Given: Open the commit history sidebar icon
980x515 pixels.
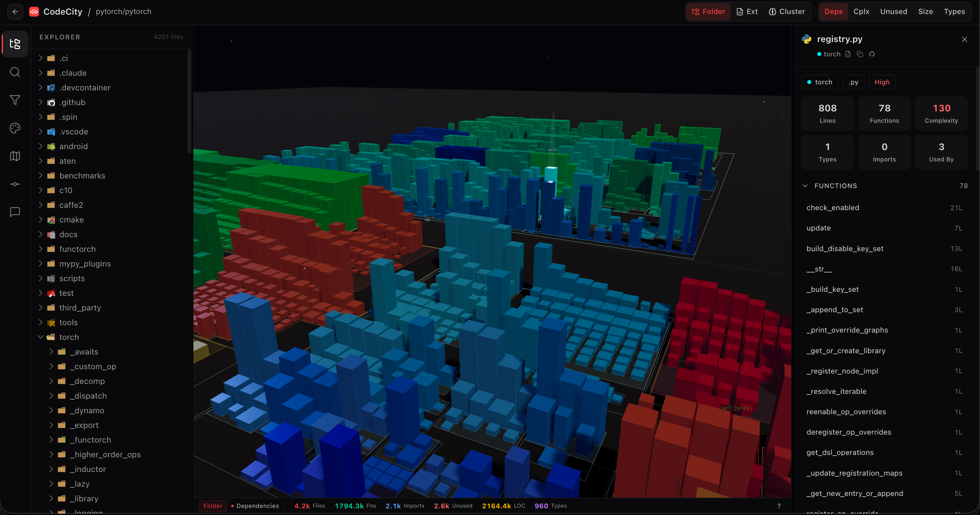Looking at the screenshot, I should (15, 184).
